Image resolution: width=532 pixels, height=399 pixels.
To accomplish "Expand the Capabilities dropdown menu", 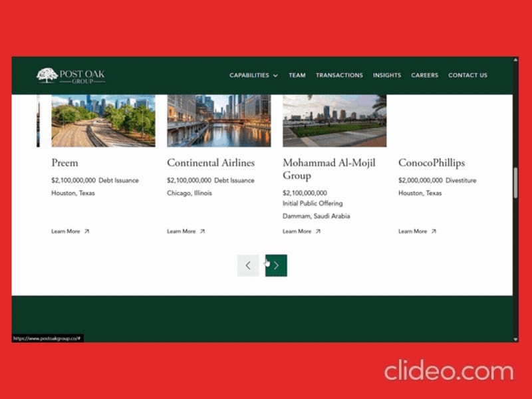I will coord(253,75).
